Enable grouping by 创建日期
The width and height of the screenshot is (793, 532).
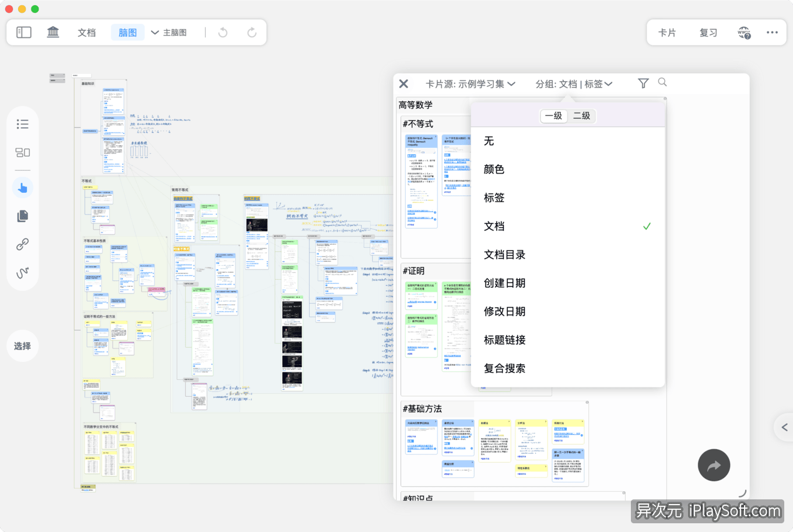click(504, 283)
